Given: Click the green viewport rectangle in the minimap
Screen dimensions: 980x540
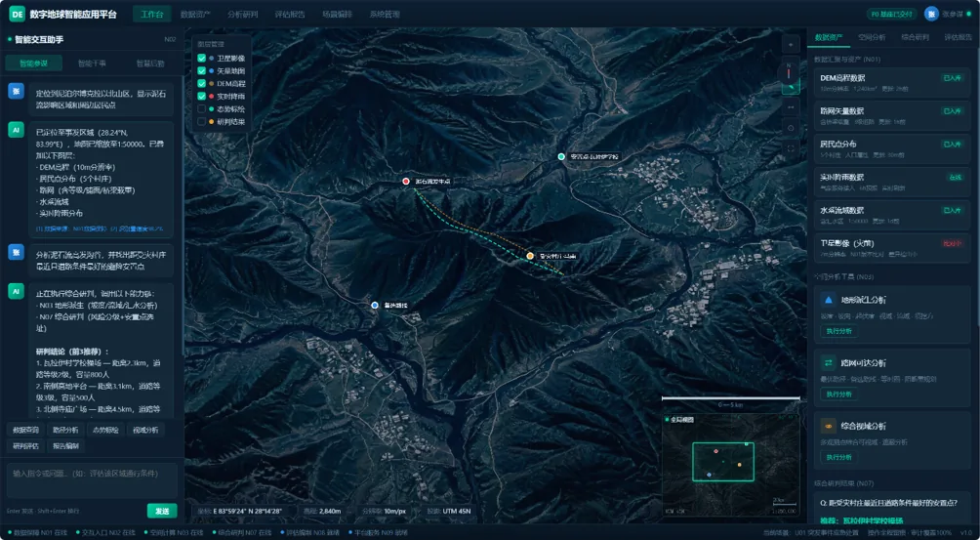Looking at the screenshot, I should pyautogui.click(x=723, y=461).
